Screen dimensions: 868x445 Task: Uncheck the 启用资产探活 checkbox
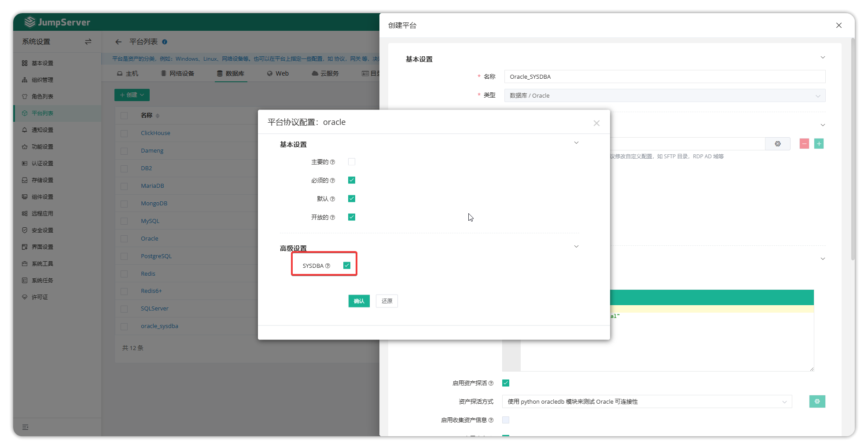[x=506, y=383]
